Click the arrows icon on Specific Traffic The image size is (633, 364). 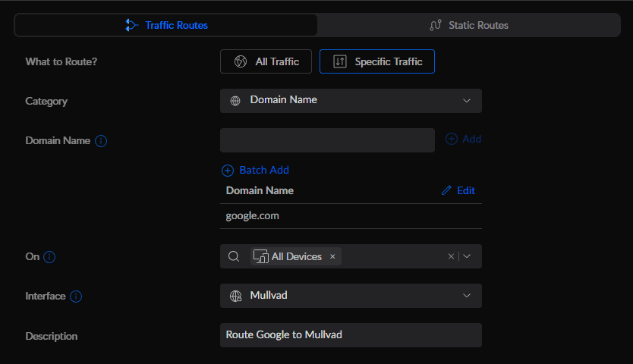click(x=340, y=61)
